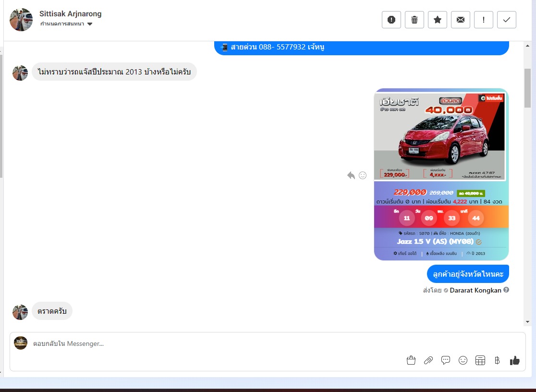Click the countdown timer on the promo card
The height and width of the screenshot is (392, 536).
click(441, 217)
